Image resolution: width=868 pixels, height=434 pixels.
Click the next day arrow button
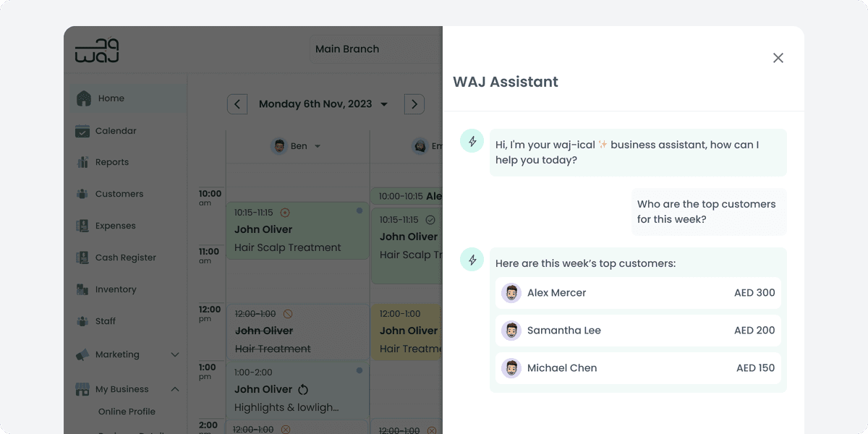click(x=414, y=103)
